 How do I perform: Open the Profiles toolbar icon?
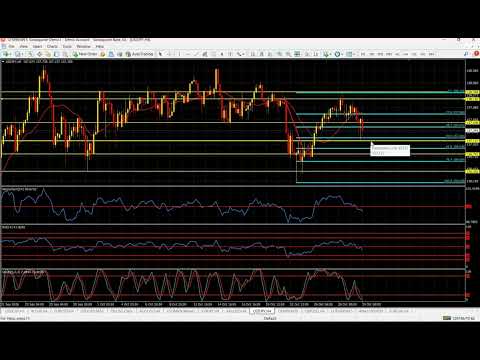[x=18, y=54]
